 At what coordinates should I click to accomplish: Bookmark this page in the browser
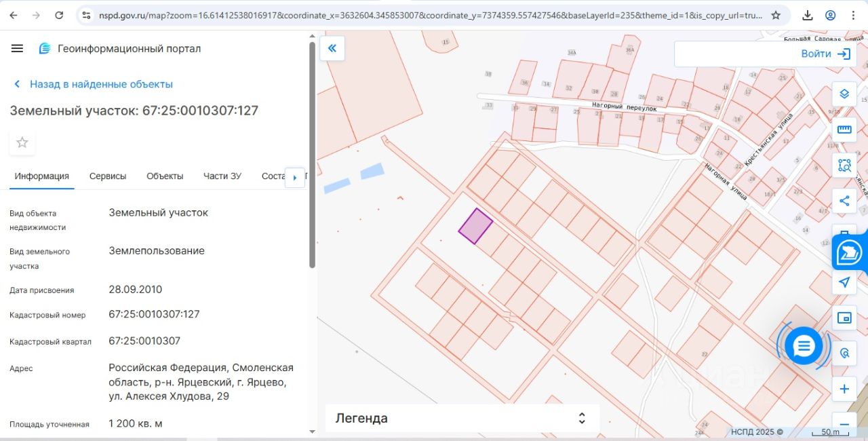(x=776, y=15)
